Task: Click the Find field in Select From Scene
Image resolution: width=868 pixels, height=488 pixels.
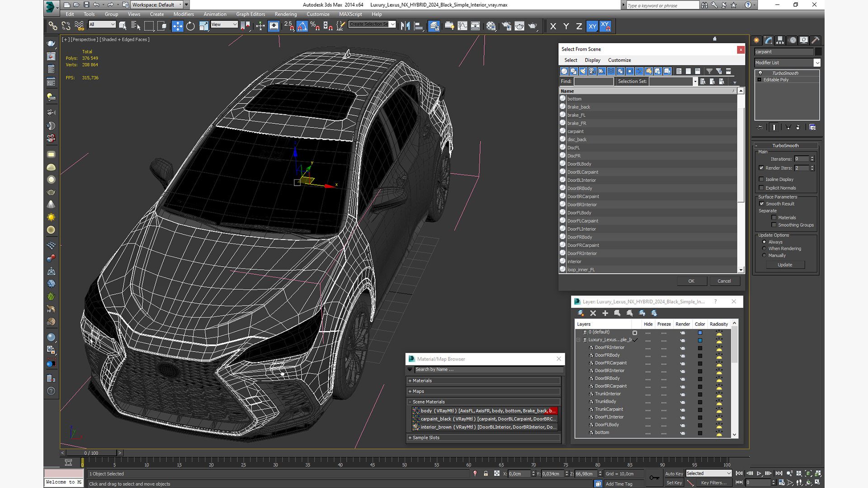Action: 594,82
